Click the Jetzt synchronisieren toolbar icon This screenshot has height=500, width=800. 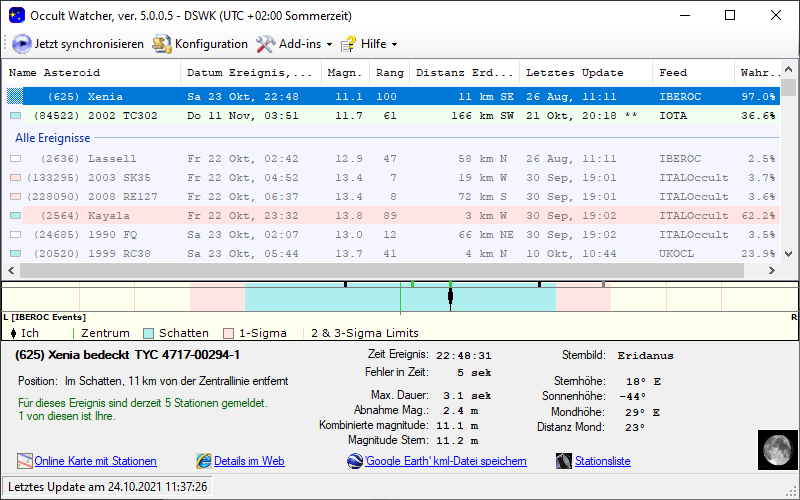(x=22, y=44)
